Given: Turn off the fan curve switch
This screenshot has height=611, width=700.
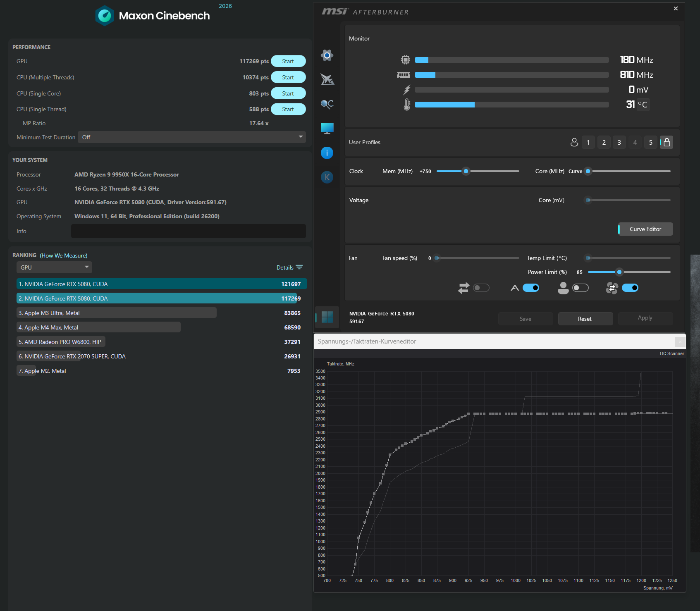Looking at the screenshot, I should (630, 288).
